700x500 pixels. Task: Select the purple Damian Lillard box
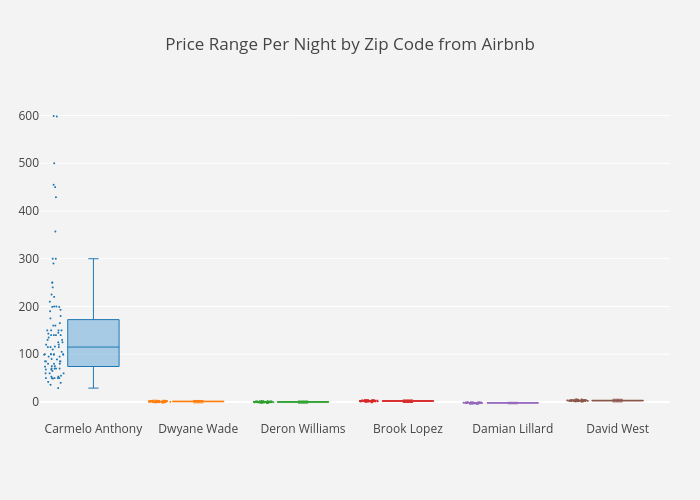[x=513, y=403]
